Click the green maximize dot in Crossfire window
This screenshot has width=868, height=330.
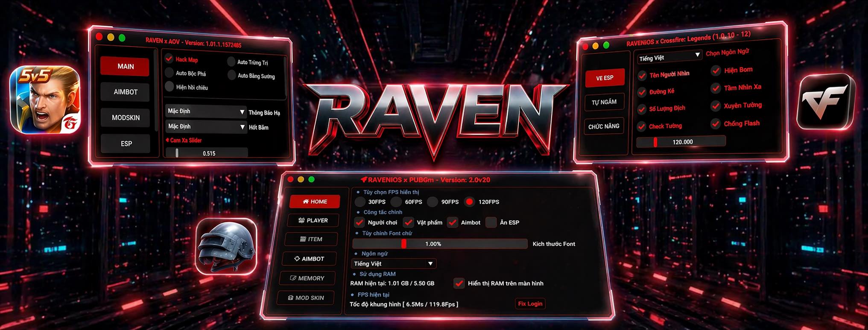tap(606, 45)
